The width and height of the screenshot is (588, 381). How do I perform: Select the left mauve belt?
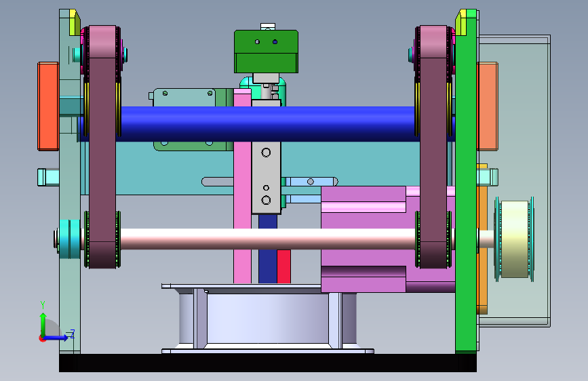(x=102, y=146)
